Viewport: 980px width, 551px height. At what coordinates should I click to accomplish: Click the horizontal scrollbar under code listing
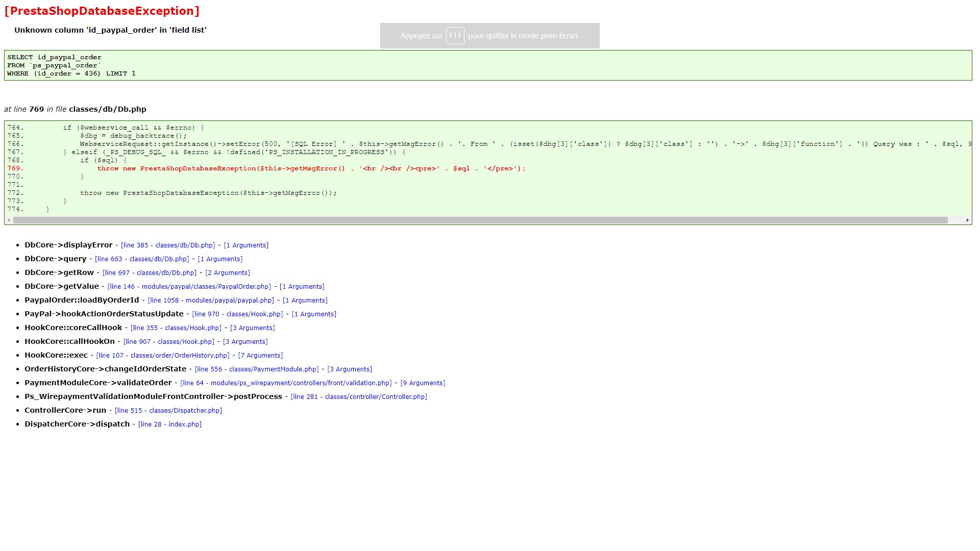480,220
